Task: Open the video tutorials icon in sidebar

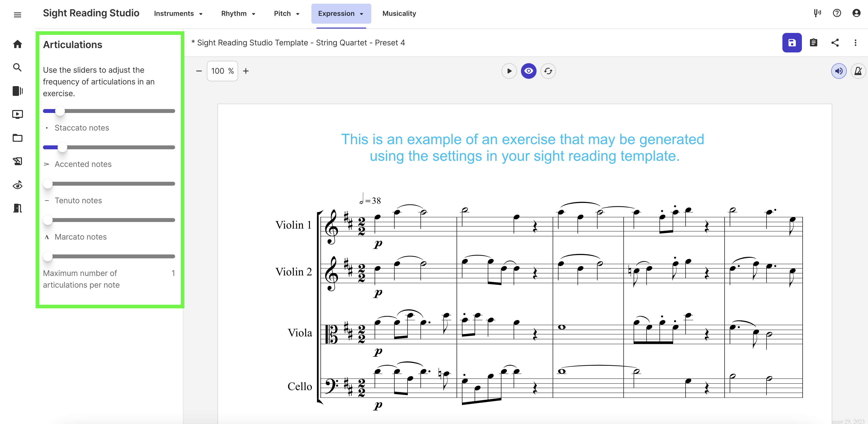Action: tap(18, 114)
